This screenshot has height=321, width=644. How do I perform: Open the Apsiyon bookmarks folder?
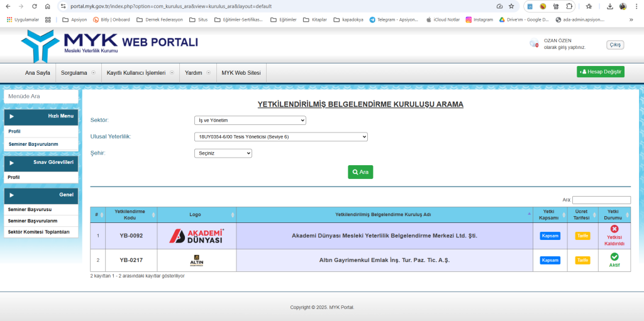(x=74, y=19)
